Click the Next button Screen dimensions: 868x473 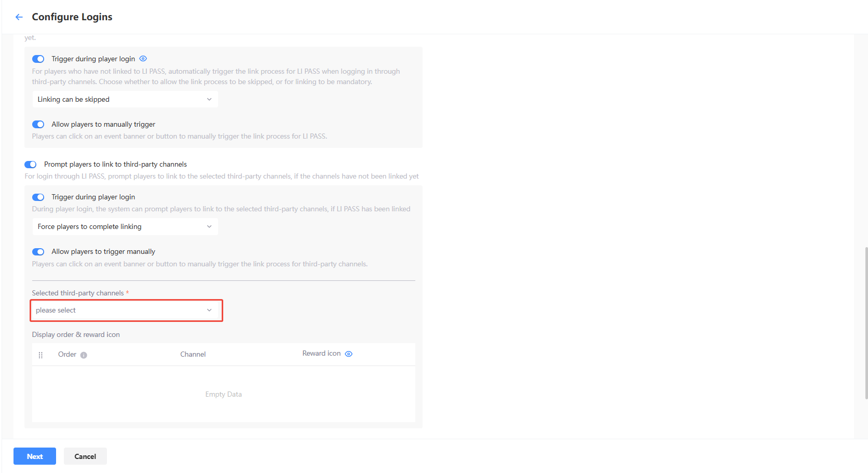pos(34,456)
